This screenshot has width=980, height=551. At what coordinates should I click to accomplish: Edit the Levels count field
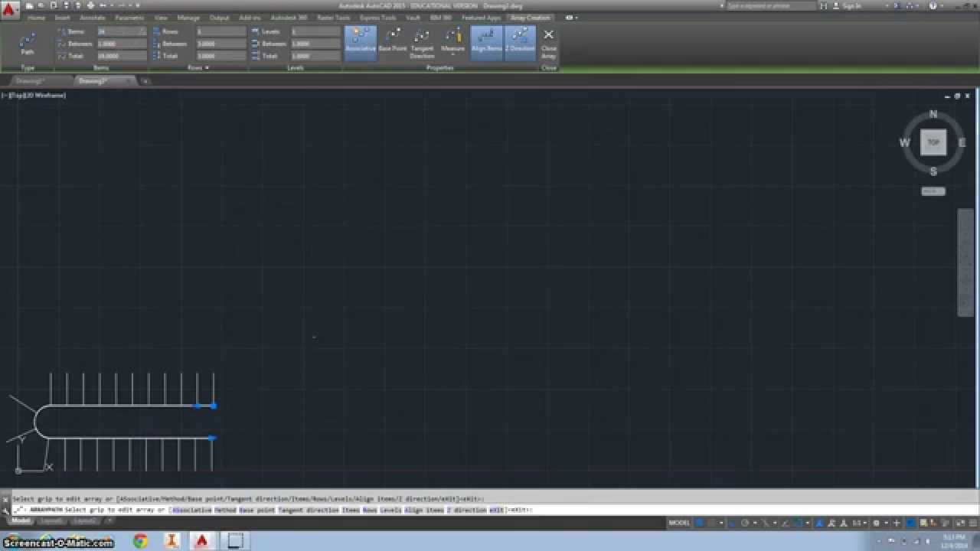point(315,31)
